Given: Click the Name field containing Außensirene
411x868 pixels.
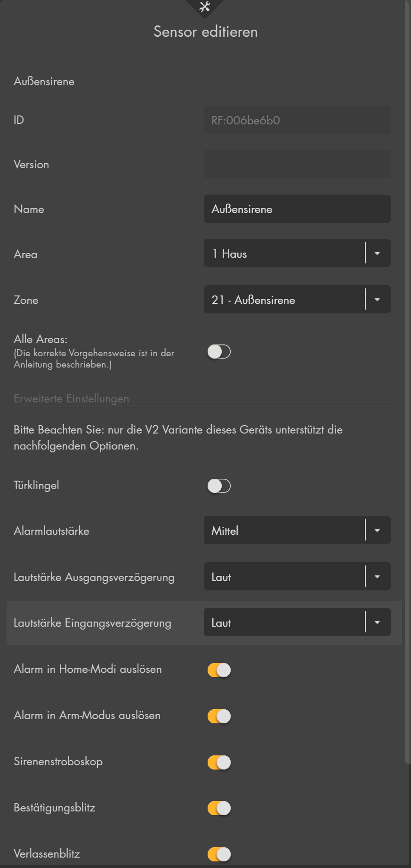Looking at the screenshot, I should [297, 209].
